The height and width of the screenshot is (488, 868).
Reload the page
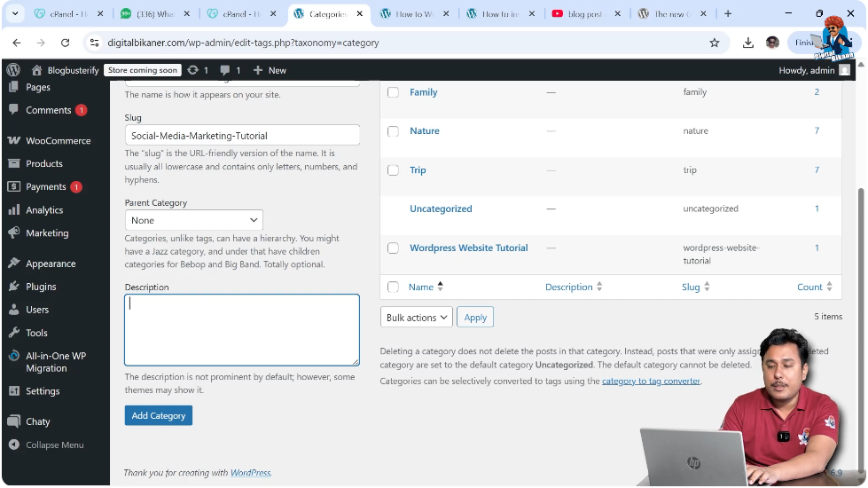click(x=65, y=43)
